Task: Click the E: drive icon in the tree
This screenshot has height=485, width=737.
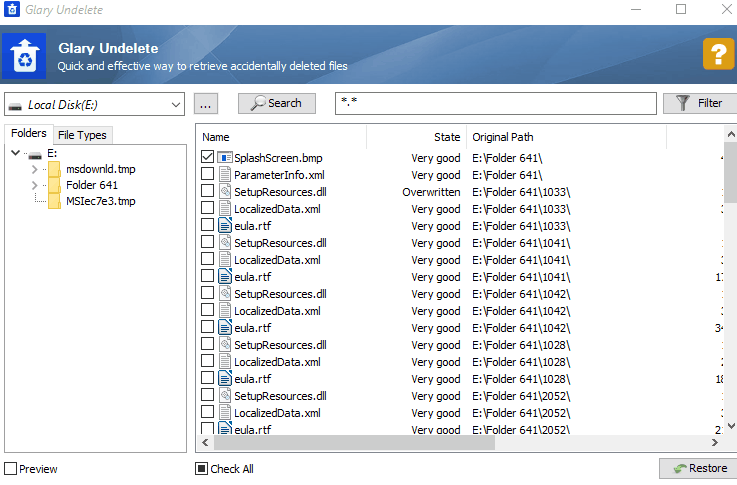Action: pos(35,155)
